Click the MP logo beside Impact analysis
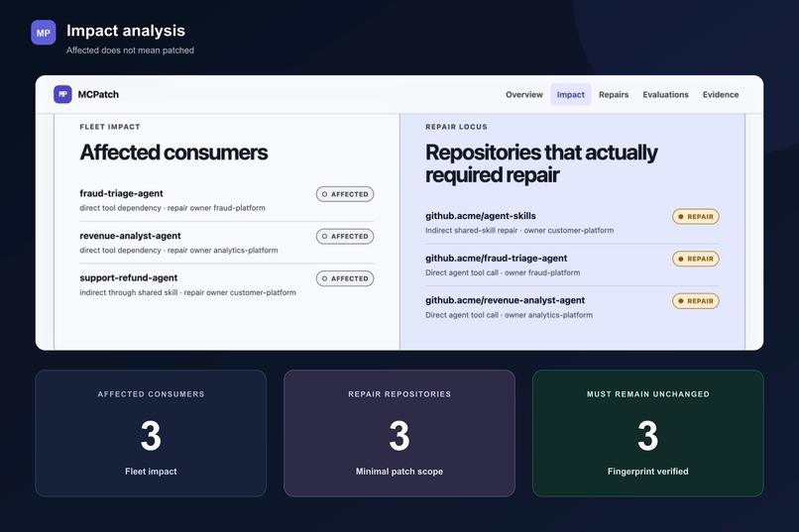 pyautogui.click(x=44, y=33)
